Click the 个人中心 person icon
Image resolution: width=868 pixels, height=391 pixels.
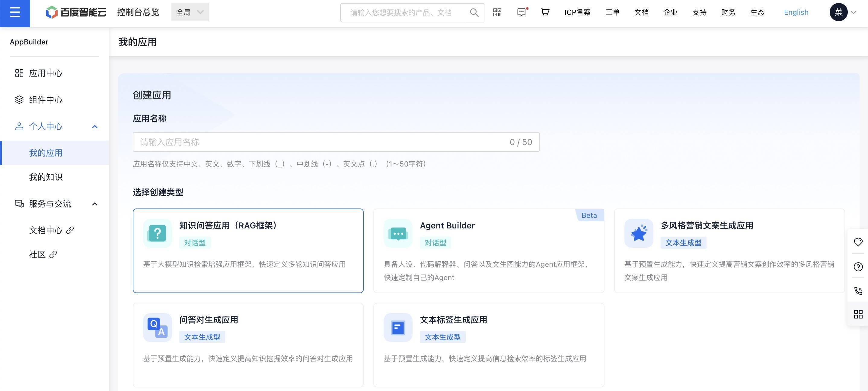point(19,127)
